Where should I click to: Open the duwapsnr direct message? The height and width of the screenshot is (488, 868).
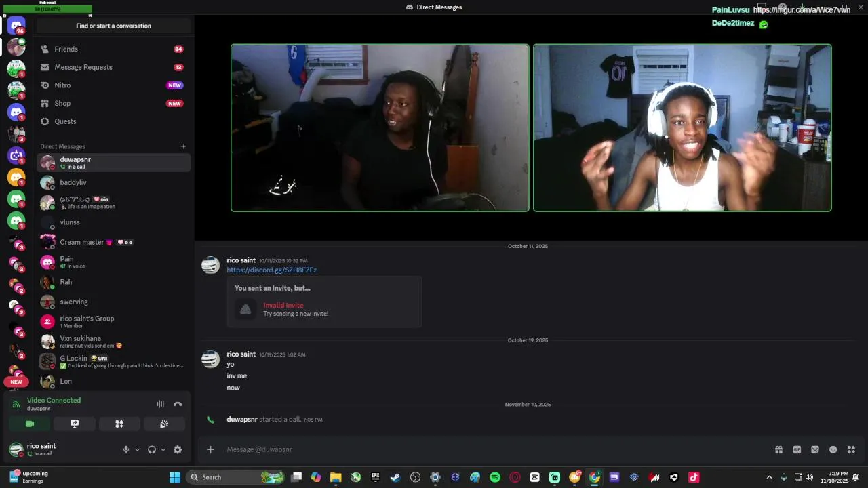pos(113,163)
